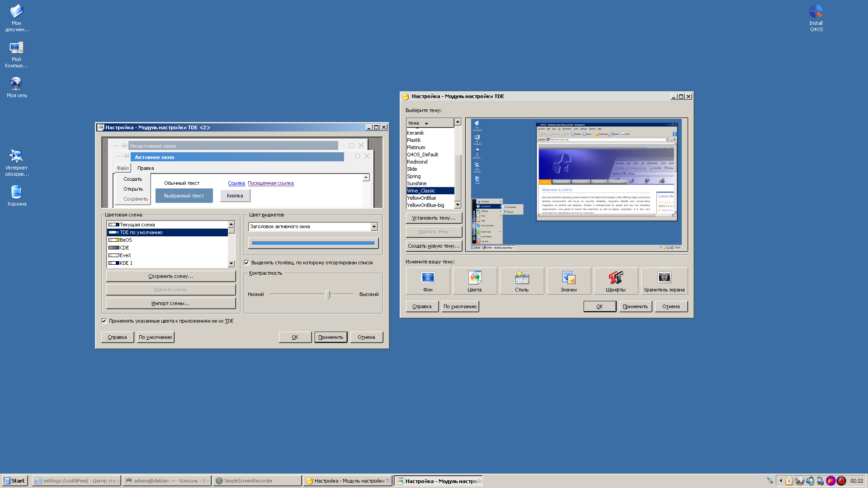Screen dimensions: 868x488
Task: Expand the Заголовок активного окна combo box
Action: (374, 227)
